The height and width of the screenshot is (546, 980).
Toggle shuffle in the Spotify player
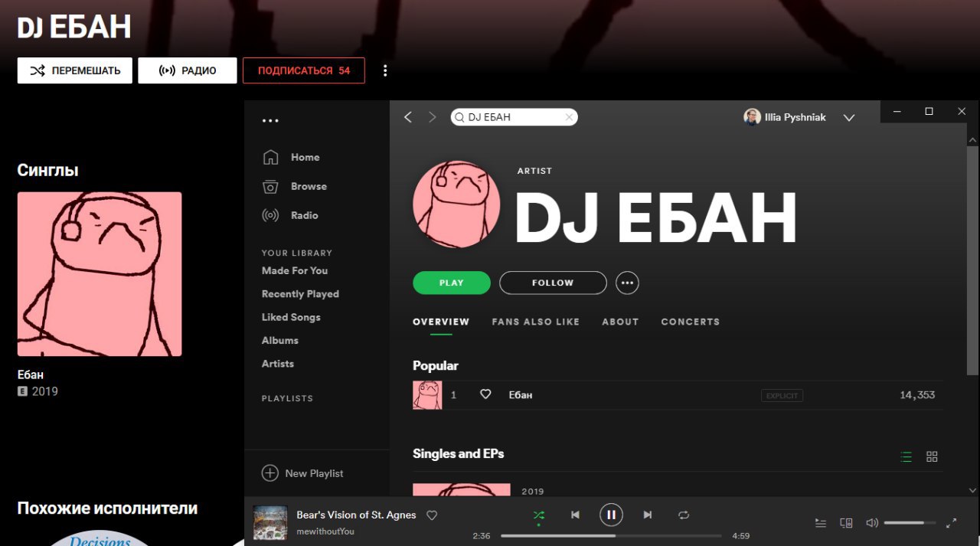tap(539, 515)
